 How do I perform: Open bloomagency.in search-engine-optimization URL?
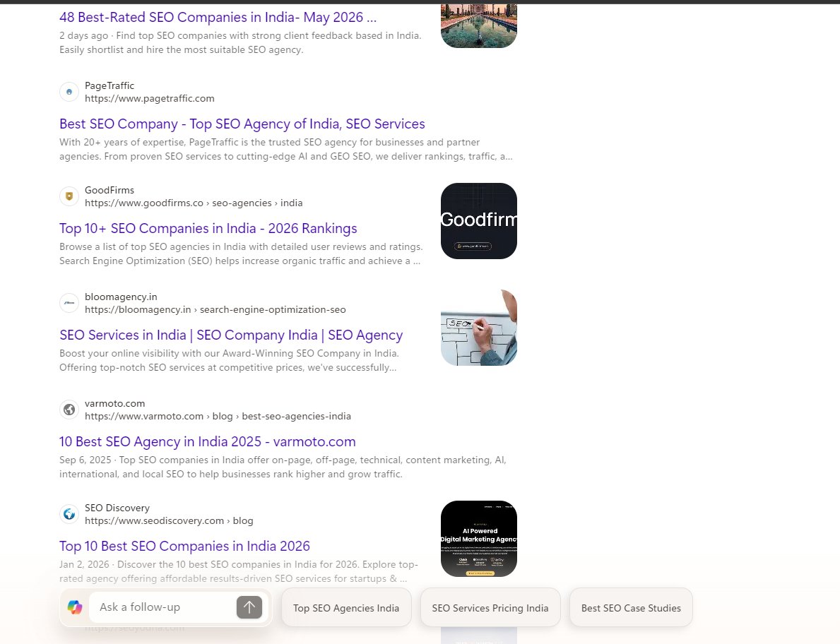tap(215, 309)
